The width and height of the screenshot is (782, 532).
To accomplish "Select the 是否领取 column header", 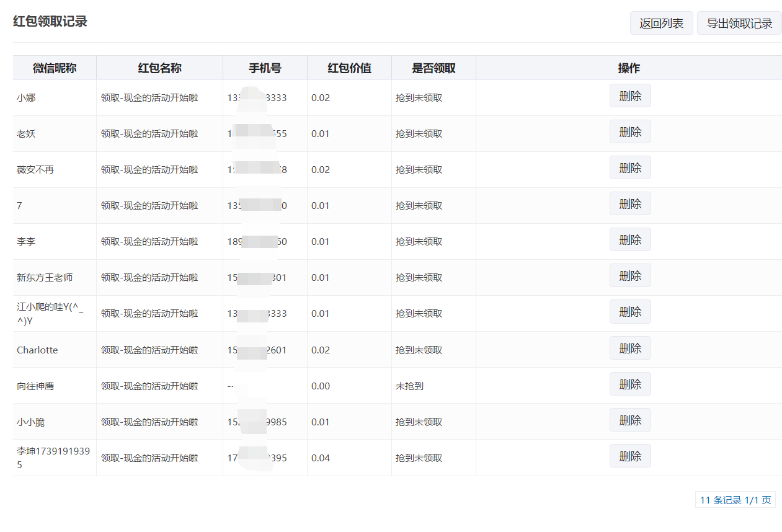I will pyautogui.click(x=433, y=68).
